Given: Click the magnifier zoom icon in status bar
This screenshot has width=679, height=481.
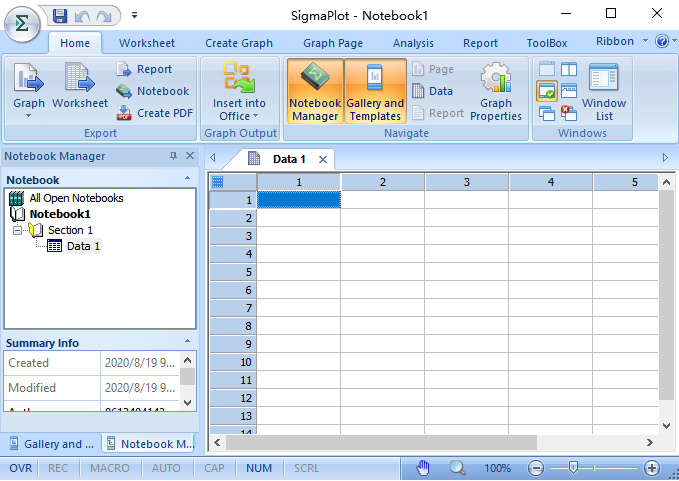Looking at the screenshot, I should pos(457,468).
